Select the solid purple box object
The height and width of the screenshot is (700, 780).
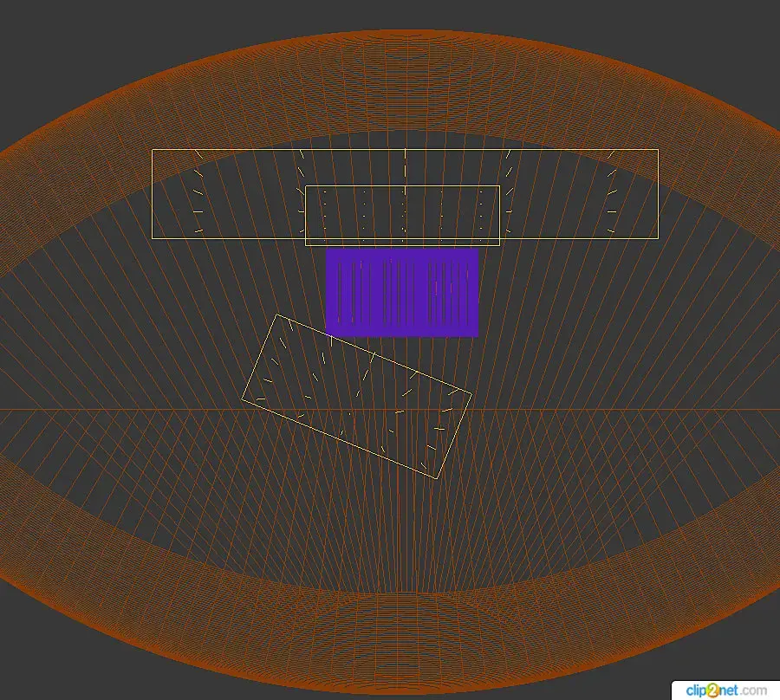pos(402,292)
